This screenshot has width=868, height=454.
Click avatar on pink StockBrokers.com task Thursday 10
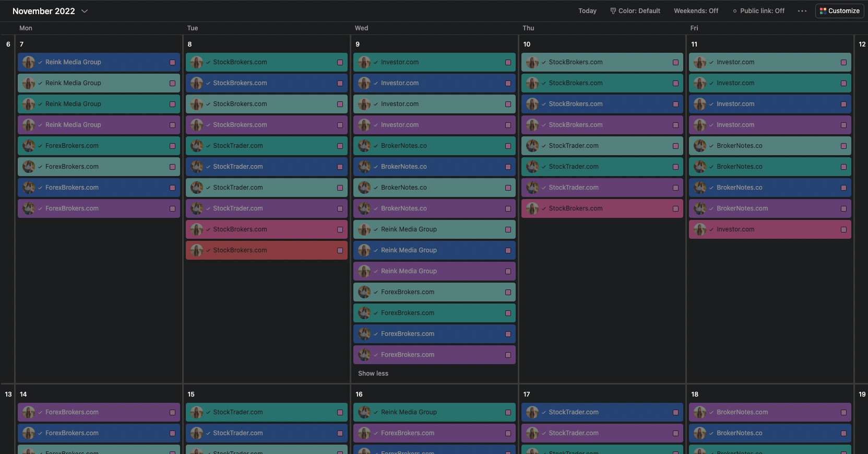[x=532, y=208]
